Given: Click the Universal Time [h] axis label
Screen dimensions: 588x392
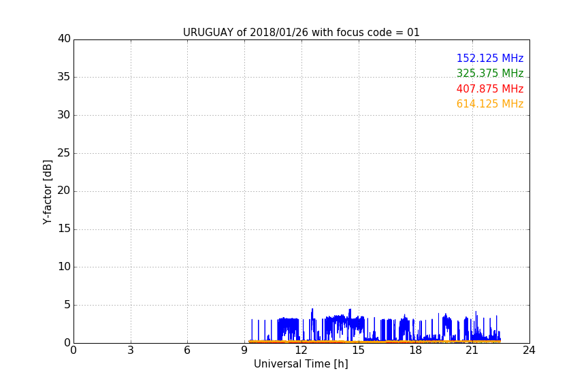Looking at the screenshot, I should [x=301, y=364].
